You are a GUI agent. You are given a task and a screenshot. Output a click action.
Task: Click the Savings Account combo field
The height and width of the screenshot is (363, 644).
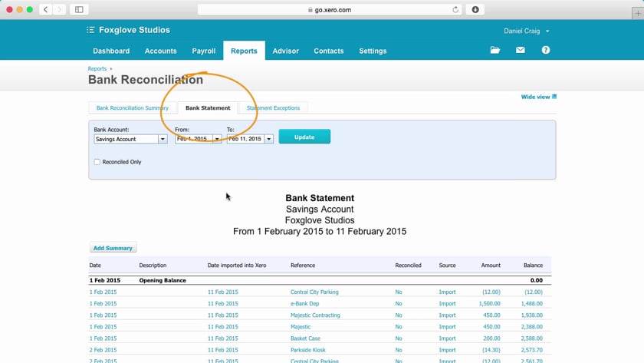pyautogui.click(x=126, y=139)
